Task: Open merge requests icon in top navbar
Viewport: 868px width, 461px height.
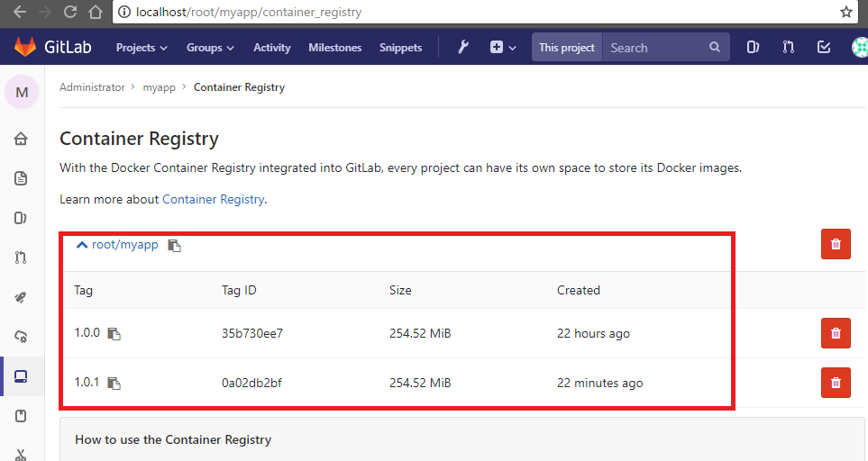Action: pos(789,47)
